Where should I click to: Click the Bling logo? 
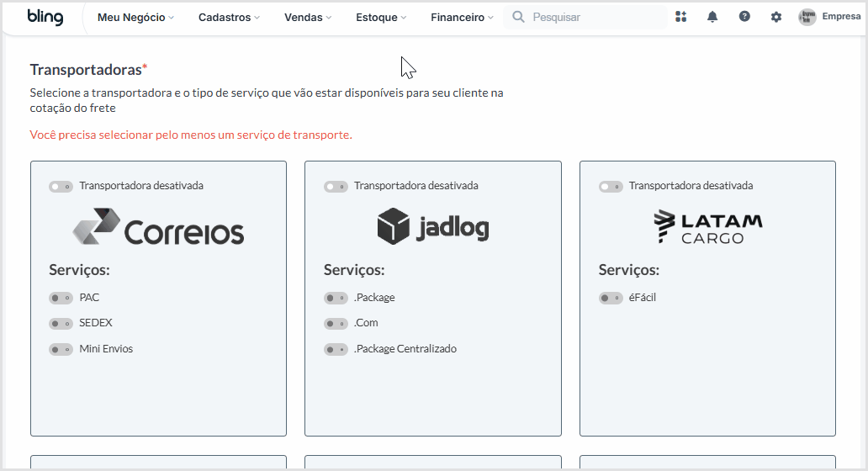coord(45,17)
